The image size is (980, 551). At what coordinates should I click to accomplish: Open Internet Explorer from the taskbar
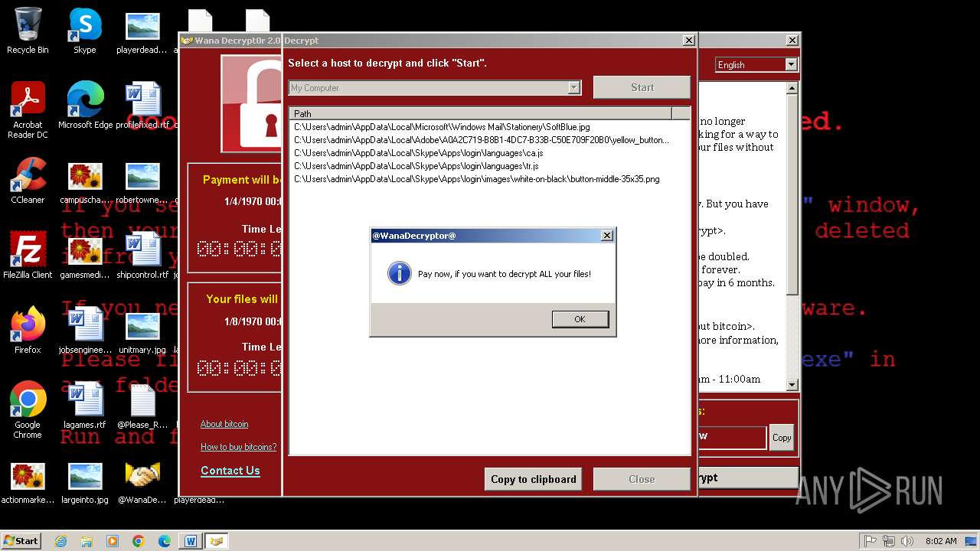61,541
